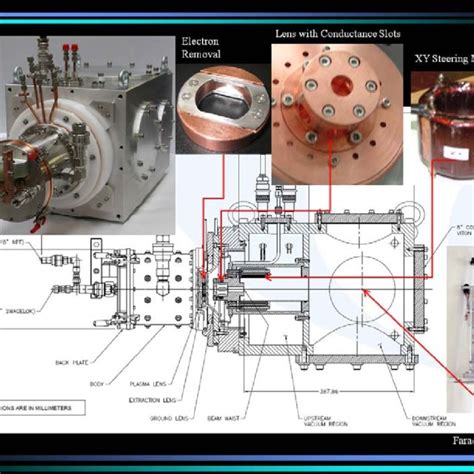Click the 'DOWNSTREAM VACUUM REGION' label
474x474 pixels.
(434, 421)
